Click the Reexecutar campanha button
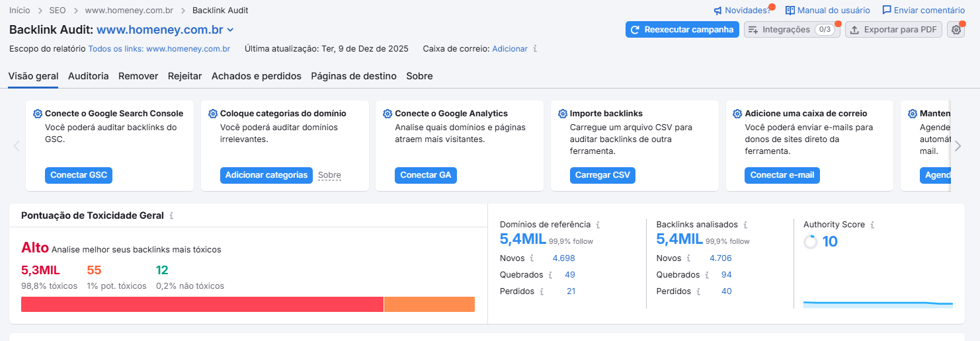Viewport: 980px width, 341px height. tap(682, 30)
